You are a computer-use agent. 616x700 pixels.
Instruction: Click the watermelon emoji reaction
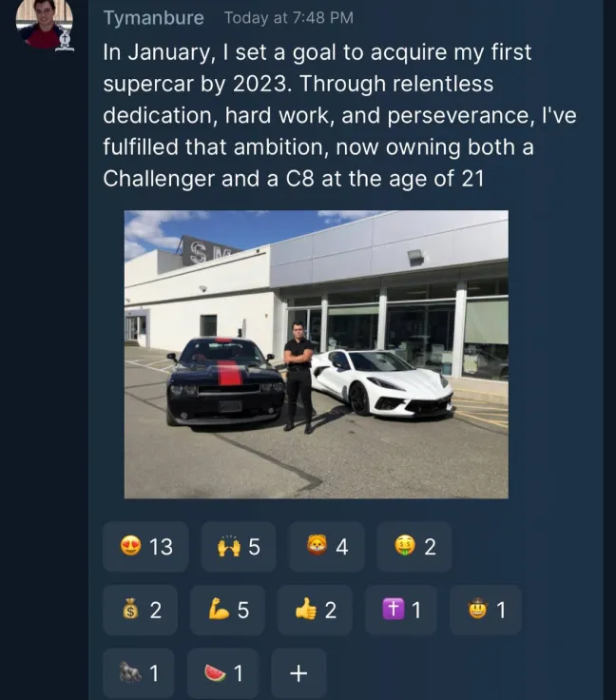point(224,673)
